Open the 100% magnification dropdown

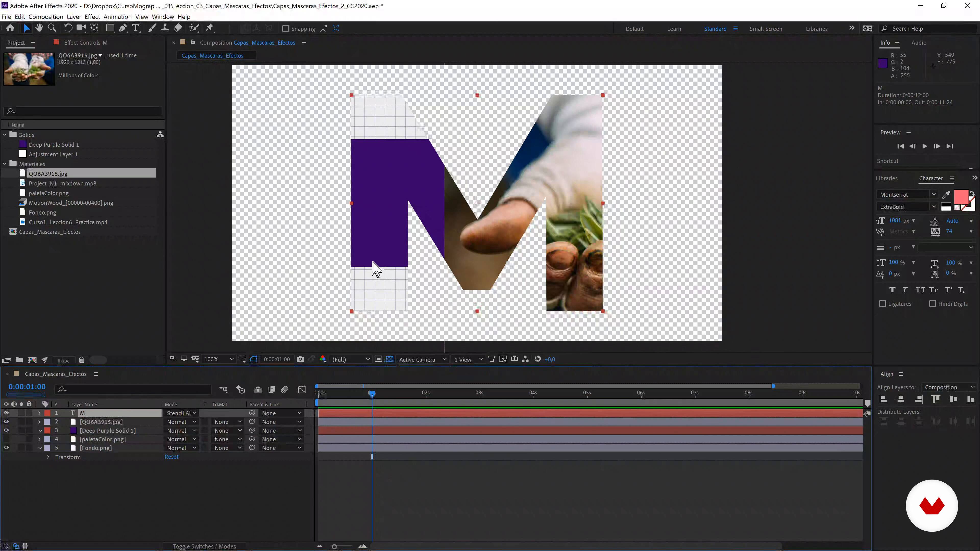click(x=219, y=359)
